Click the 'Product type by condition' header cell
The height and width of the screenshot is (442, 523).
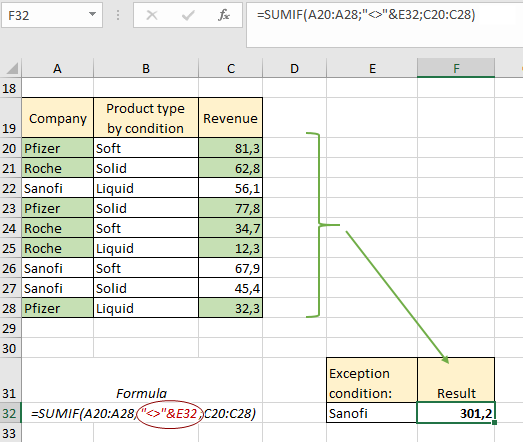146,118
